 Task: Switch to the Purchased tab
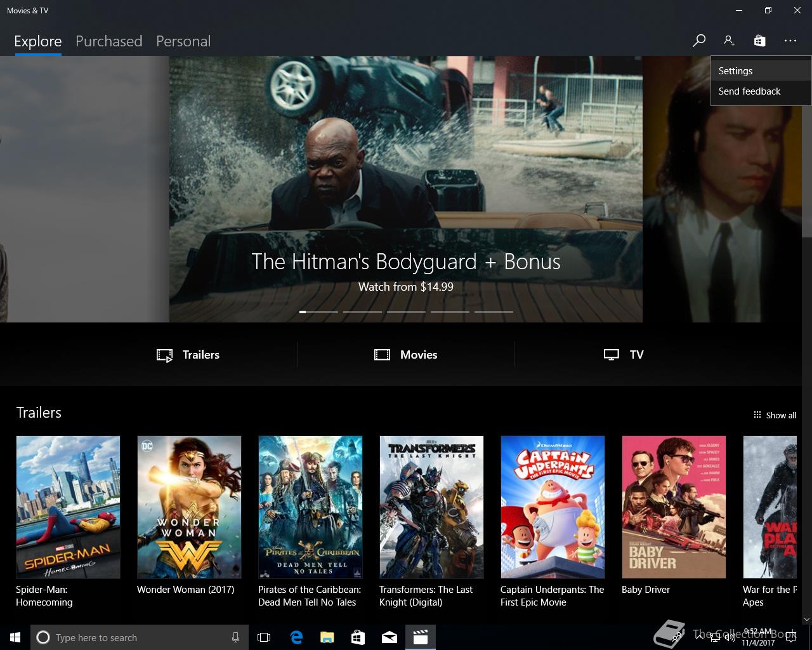coord(108,41)
